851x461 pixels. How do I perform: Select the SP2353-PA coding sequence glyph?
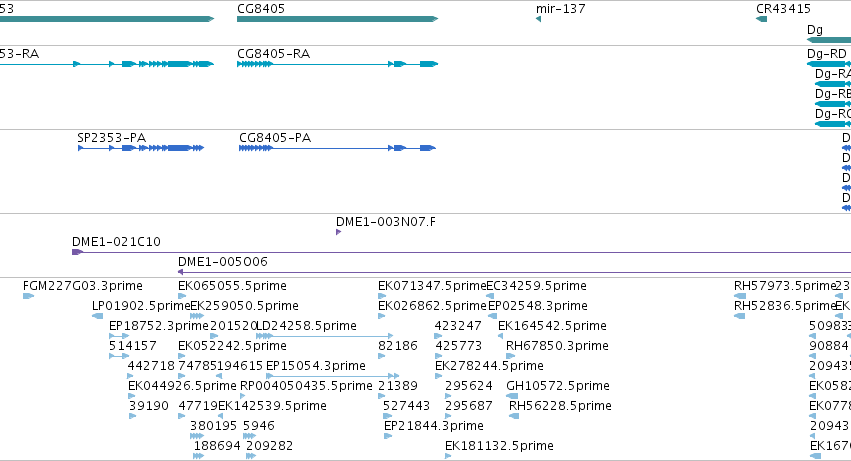click(141, 148)
